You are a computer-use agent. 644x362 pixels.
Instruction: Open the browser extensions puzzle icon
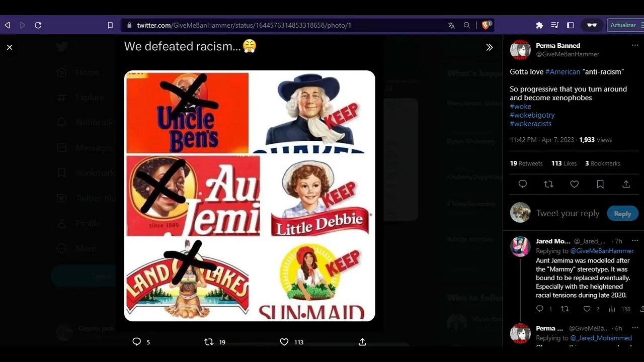coord(539,25)
